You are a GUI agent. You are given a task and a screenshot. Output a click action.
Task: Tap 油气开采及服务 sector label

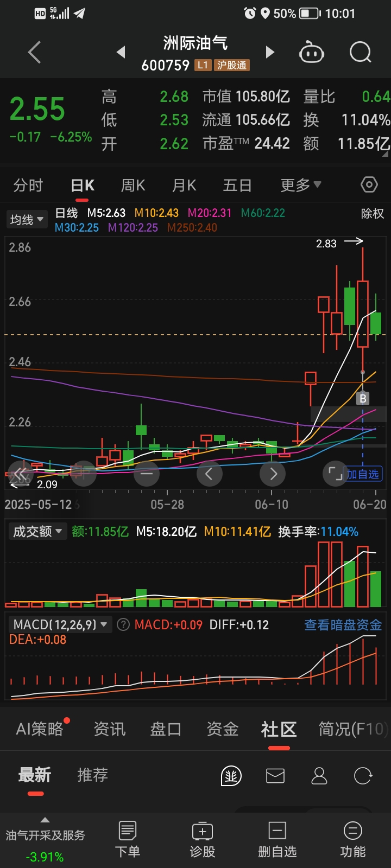pos(45,835)
